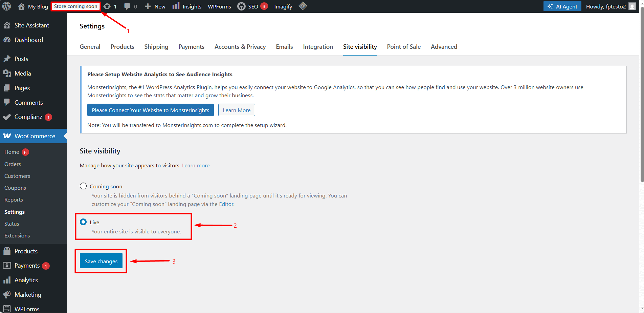Check updates via the refresh icon in toolbar
This screenshot has height=313, width=644.
[108, 6]
